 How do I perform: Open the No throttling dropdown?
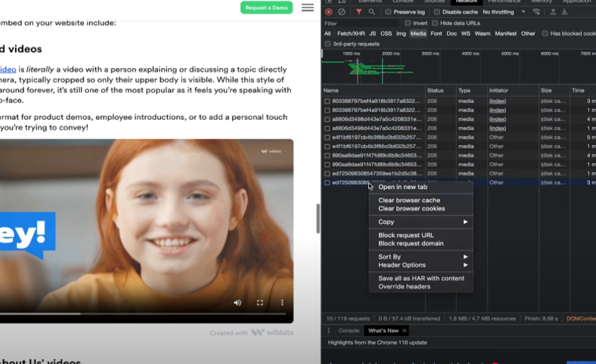(x=504, y=12)
